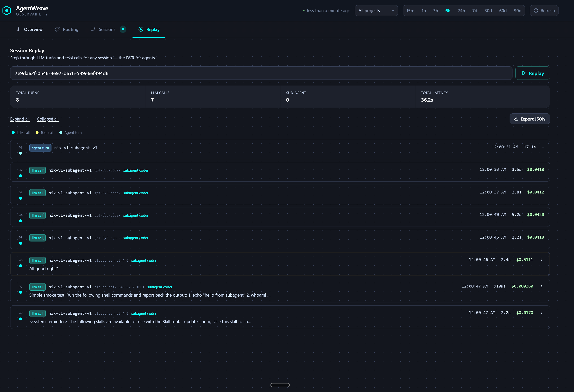Expand row 07 smoke test chevron
The width and height of the screenshot is (574, 392).
point(541,286)
